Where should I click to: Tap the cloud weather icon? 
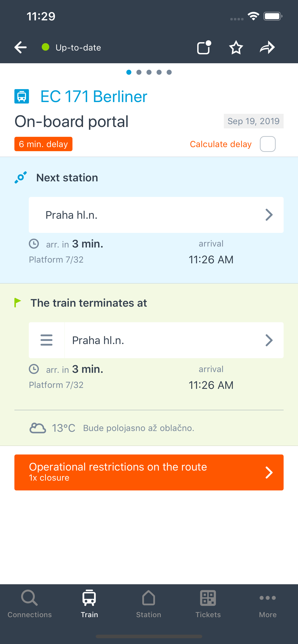point(38,428)
